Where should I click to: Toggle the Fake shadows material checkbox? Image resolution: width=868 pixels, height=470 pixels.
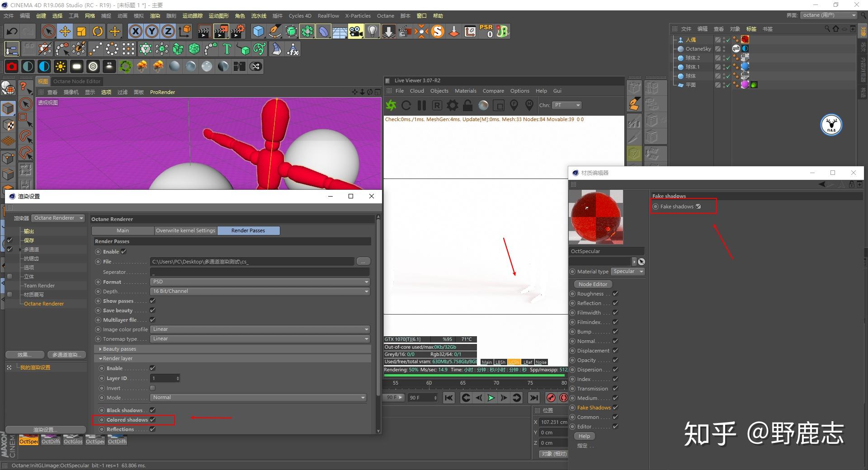point(698,207)
